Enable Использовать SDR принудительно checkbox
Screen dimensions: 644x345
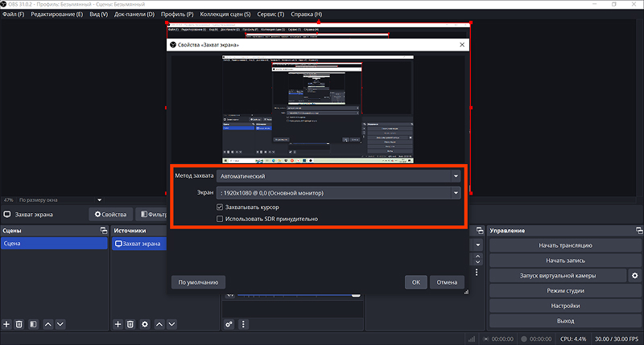click(x=220, y=219)
